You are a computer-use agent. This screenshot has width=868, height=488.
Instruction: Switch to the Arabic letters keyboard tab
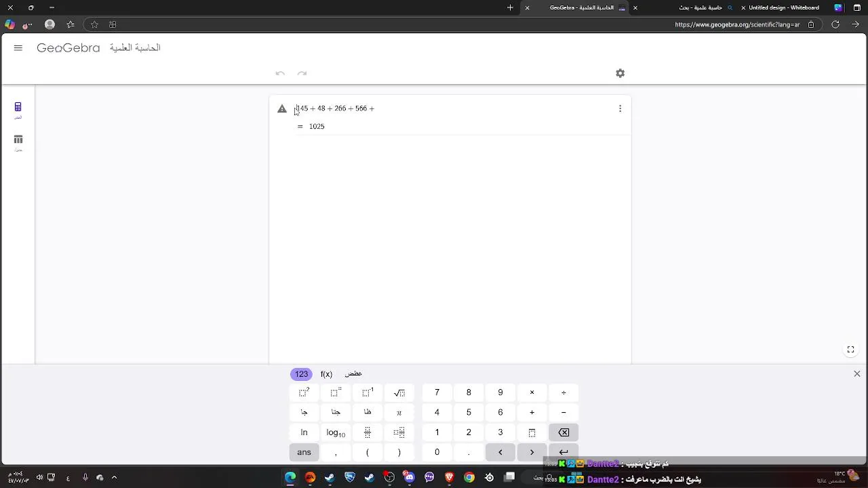coord(353,374)
